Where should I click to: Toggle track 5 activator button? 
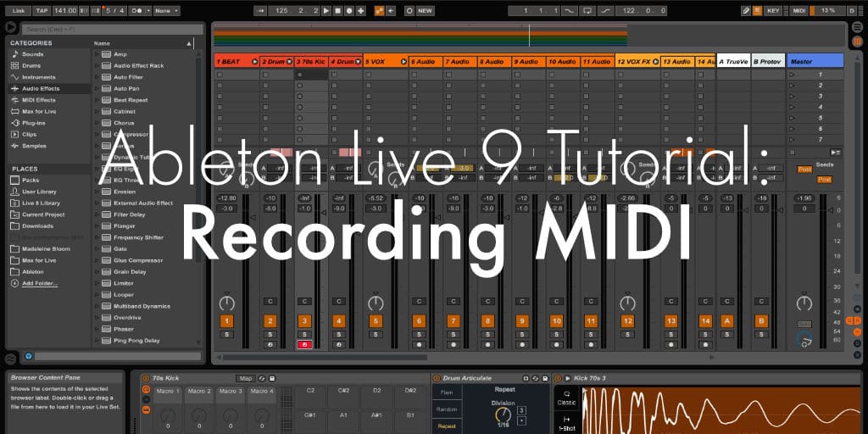(x=376, y=321)
